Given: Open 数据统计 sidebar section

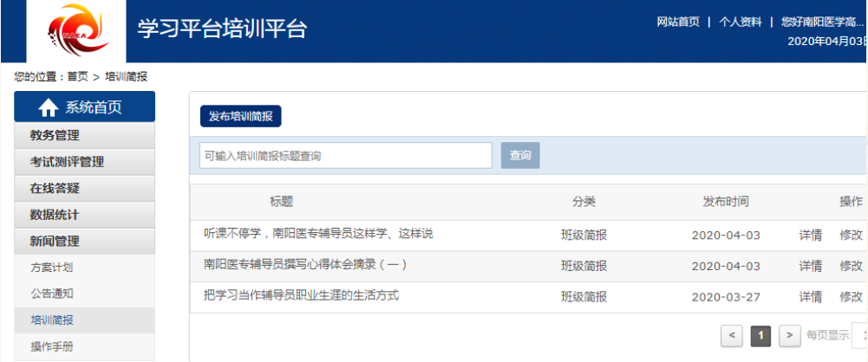Looking at the screenshot, I should click(x=85, y=215).
